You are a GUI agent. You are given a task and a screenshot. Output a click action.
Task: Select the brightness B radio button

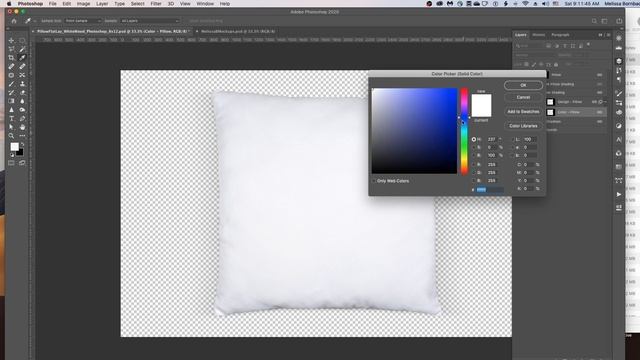tap(474, 156)
